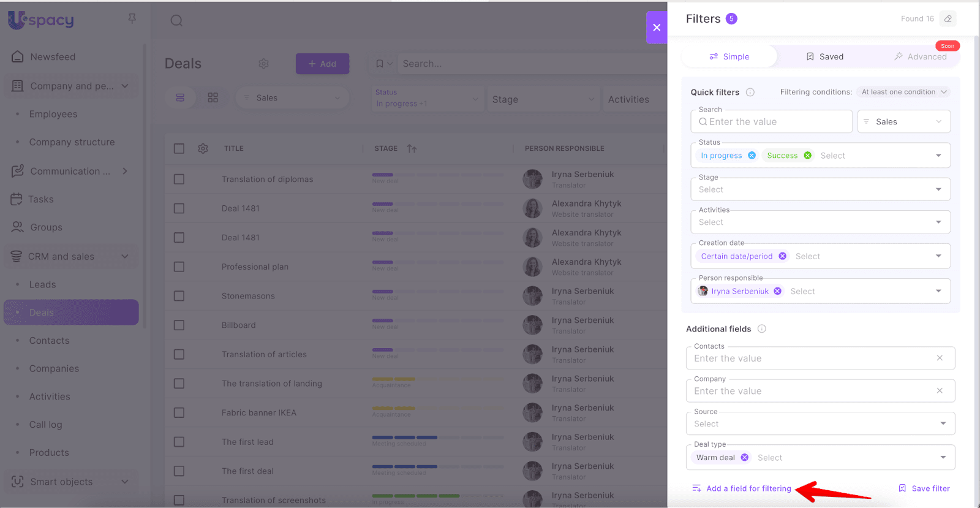980x508 pixels.
Task: Close the Filters panel with purple X
Action: (656, 28)
